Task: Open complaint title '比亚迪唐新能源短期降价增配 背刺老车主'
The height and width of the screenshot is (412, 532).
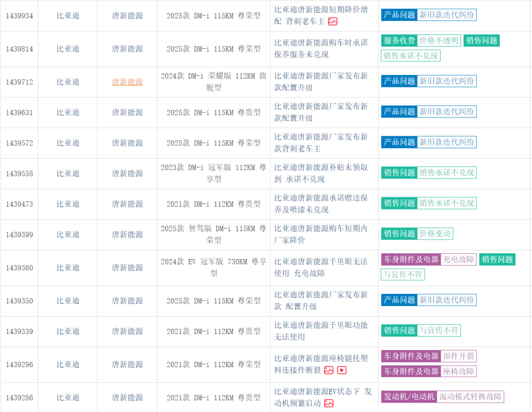Action: tap(321, 16)
